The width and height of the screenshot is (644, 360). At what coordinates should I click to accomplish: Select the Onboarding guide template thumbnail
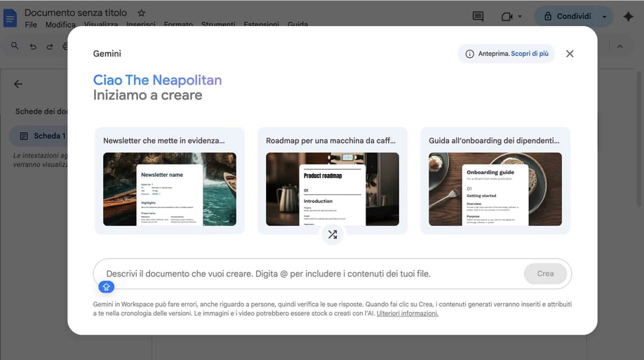pos(495,189)
